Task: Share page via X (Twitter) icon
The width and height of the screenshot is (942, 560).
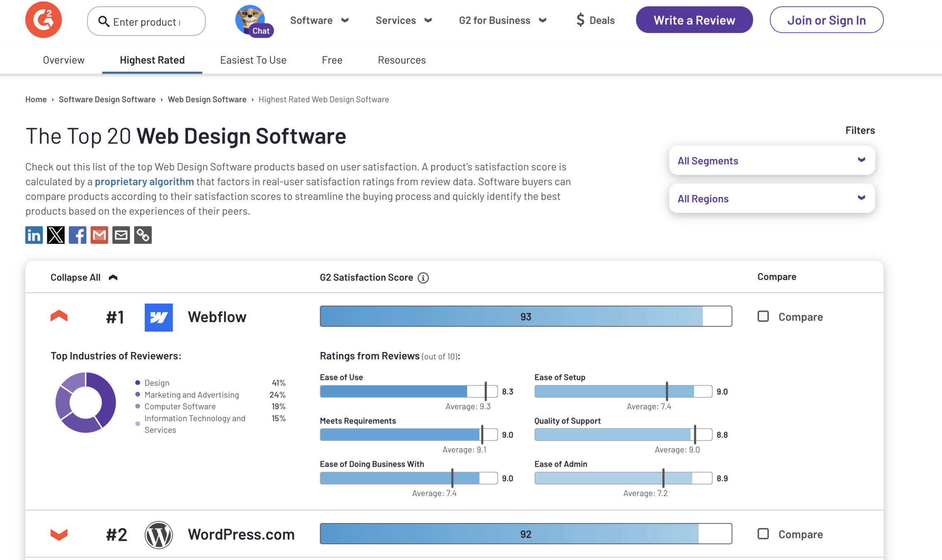Action: coord(56,235)
